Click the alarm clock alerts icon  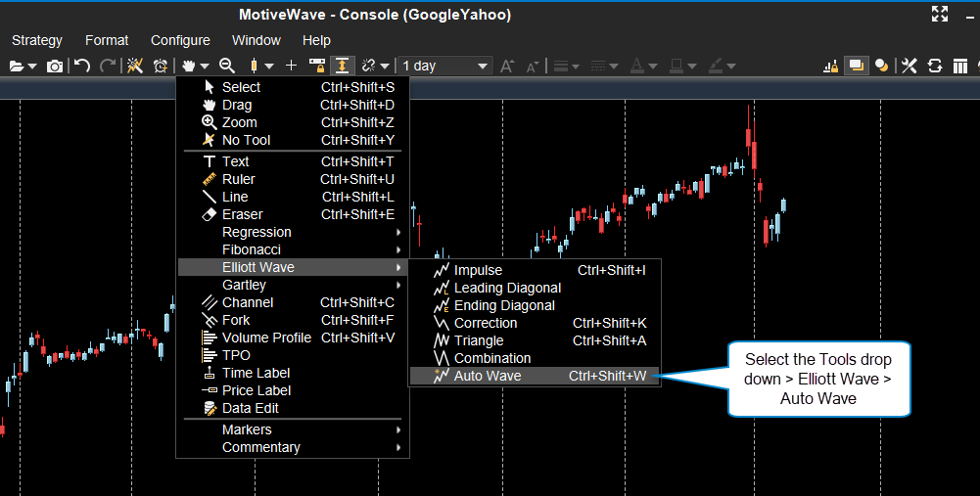coord(160,66)
